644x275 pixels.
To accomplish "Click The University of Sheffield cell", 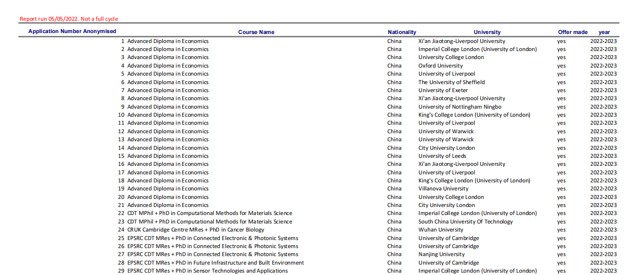I will click(x=452, y=82).
